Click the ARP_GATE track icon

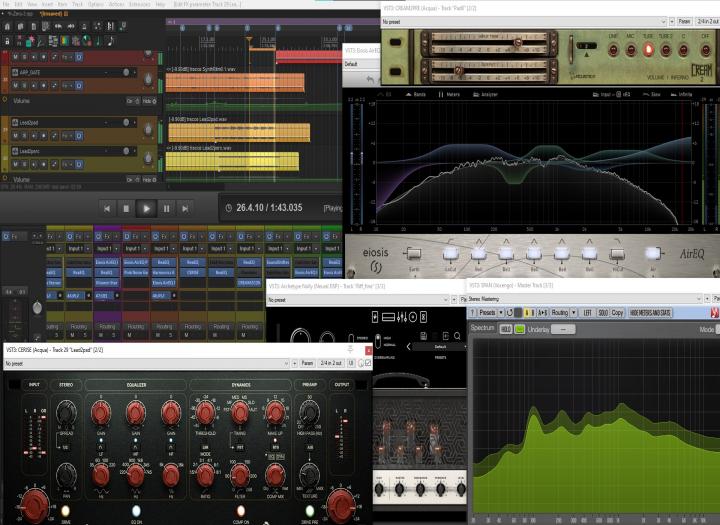coord(15,72)
